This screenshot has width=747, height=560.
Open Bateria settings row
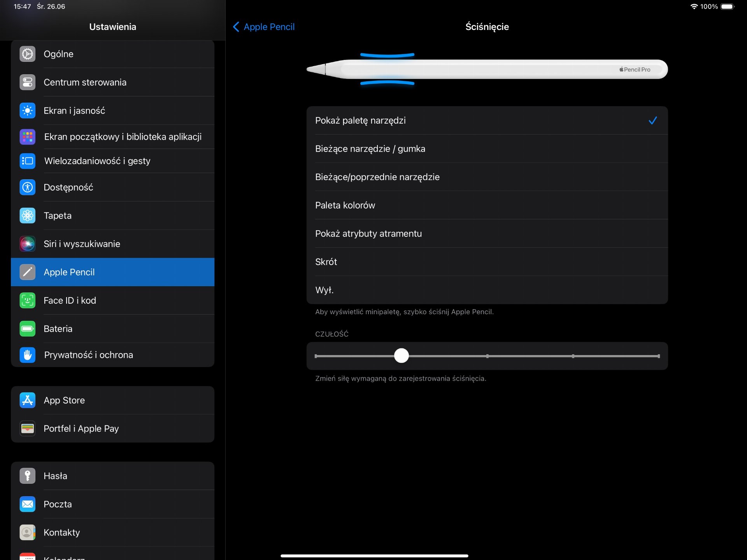pos(112,329)
